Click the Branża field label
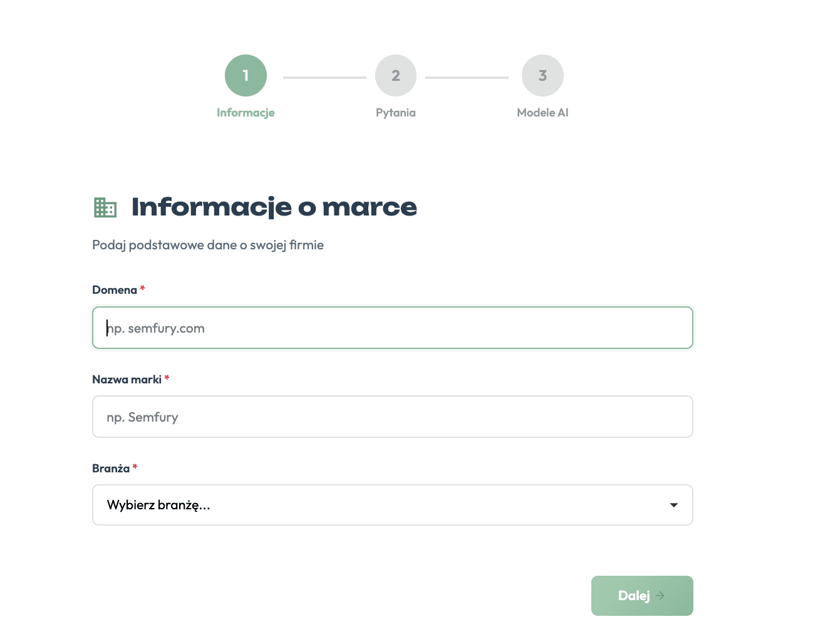Screen dimensions: 813x644 click(111, 469)
